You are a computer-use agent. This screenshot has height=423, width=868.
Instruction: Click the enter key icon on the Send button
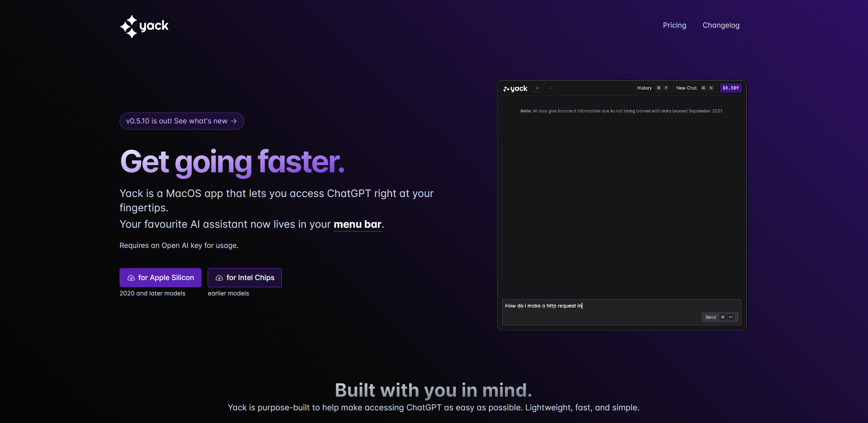pos(731,317)
